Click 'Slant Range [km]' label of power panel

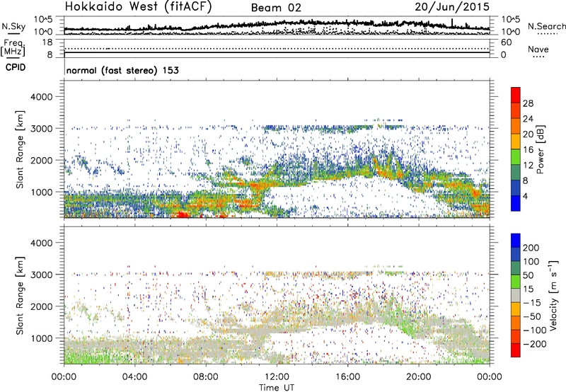tap(20, 149)
